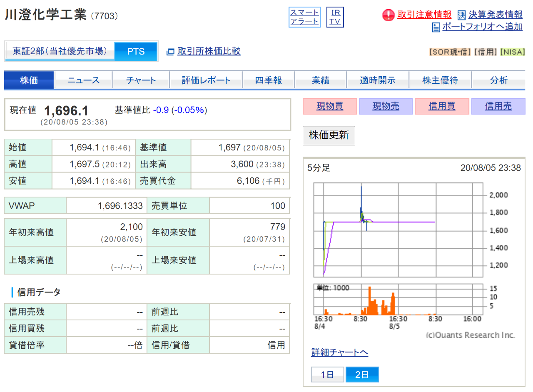Select 東証2部 market toggle
533x392 pixels.
click(x=60, y=51)
